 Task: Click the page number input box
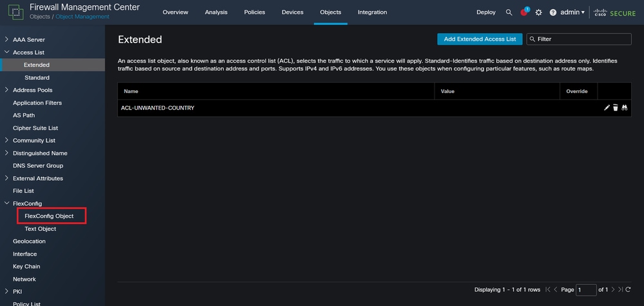[586, 290]
